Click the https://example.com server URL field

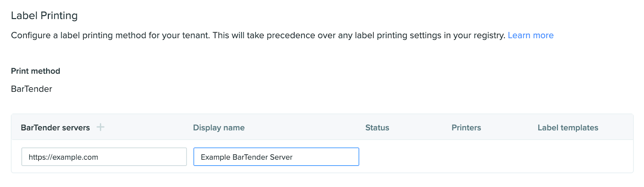point(104,157)
